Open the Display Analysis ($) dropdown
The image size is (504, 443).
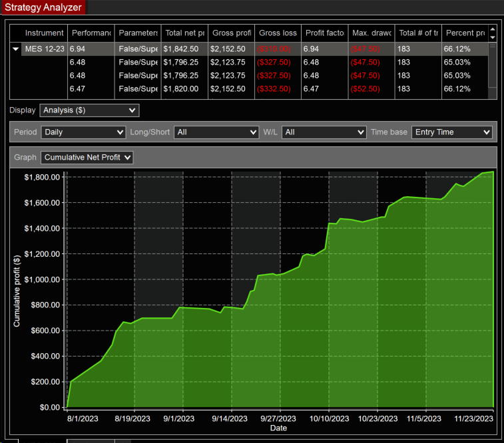coord(89,110)
